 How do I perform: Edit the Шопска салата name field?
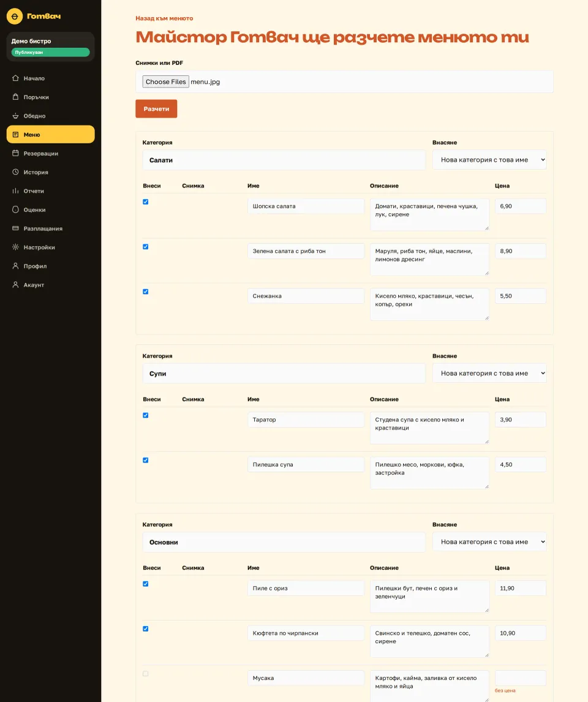pos(306,206)
